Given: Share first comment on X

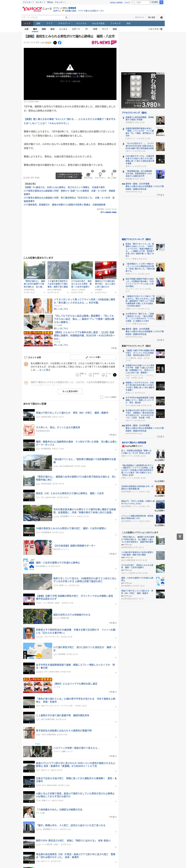Looking at the screenshot, I should [x=115, y=375].
